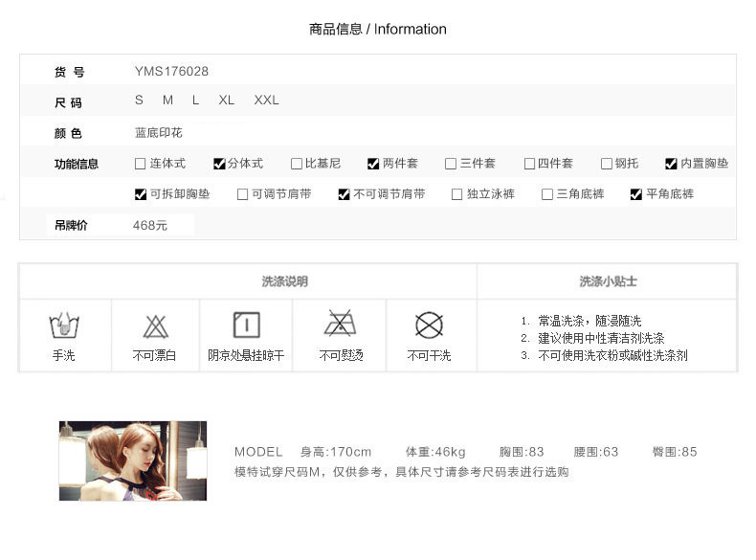This screenshot has width=756, height=560.
Task: Click the do-not-bleach (不可漂白) triangle icon
Action: point(156,326)
